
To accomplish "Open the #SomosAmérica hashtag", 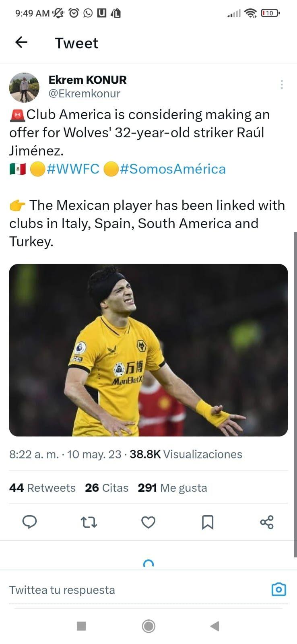I will [x=172, y=169].
